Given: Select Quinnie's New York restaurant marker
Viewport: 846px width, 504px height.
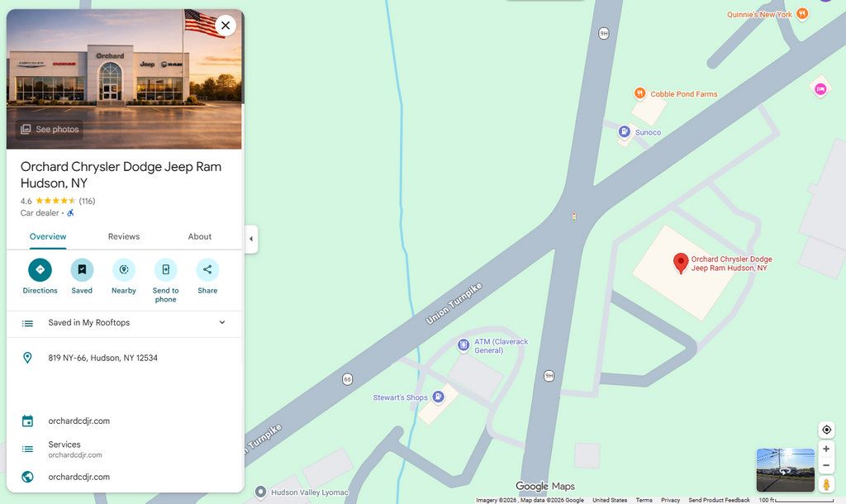Looking at the screenshot, I should point(802,14).
